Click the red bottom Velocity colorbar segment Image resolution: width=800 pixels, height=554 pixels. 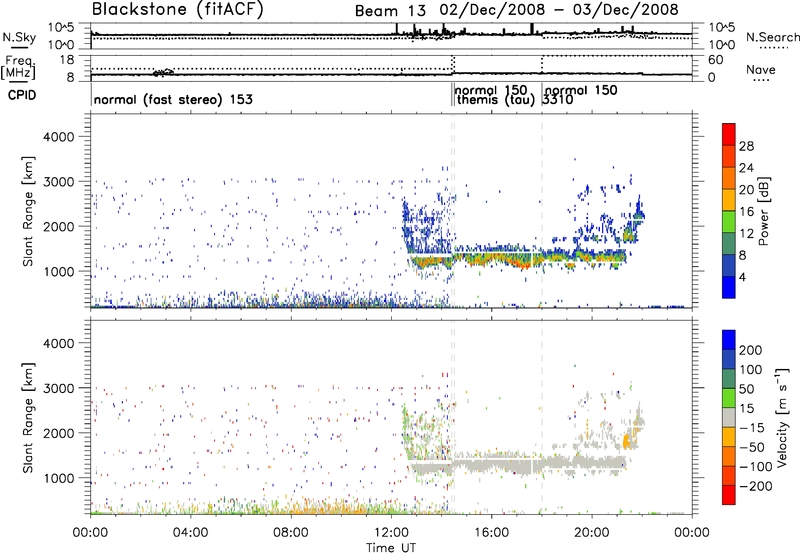[729, 495]
